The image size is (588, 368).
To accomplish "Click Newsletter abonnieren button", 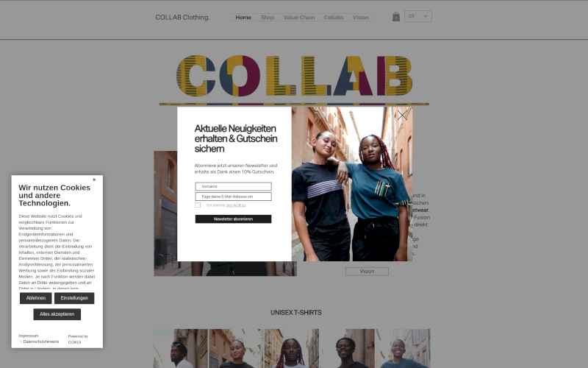I will pyautogui.click(x=233, y=219).
